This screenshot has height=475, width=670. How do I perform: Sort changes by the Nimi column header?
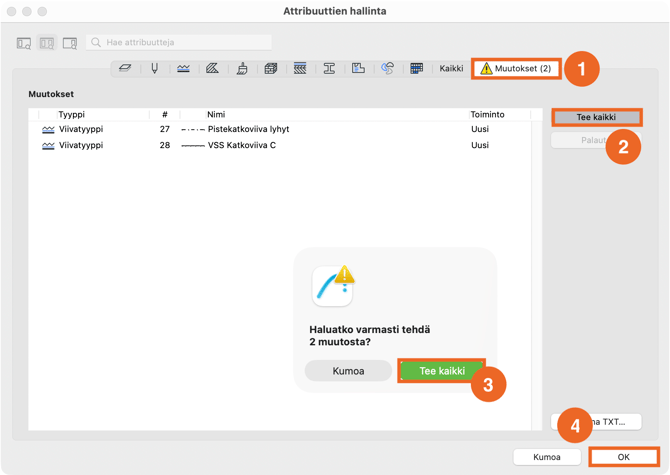(x=216, y=114)
